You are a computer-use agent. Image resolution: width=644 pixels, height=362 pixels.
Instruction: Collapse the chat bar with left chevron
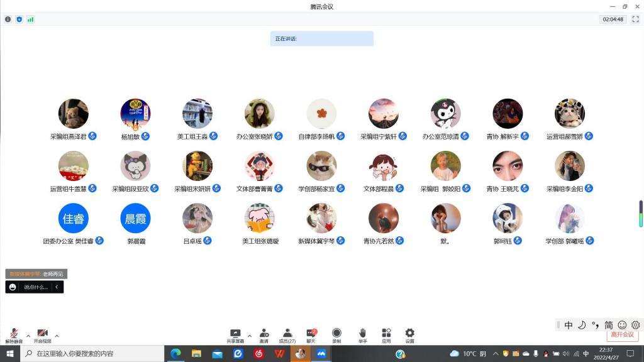[x=57, y=287]
